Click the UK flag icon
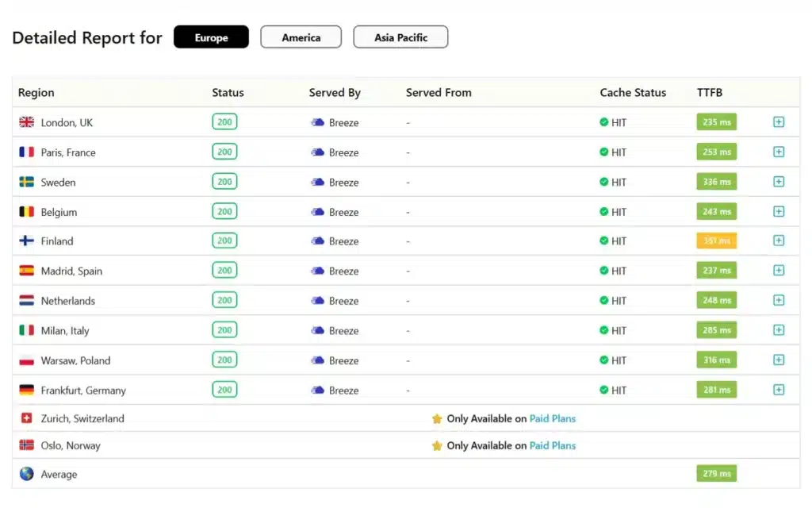The width and height of the screenshot is (812, 508). click(26, 121)
